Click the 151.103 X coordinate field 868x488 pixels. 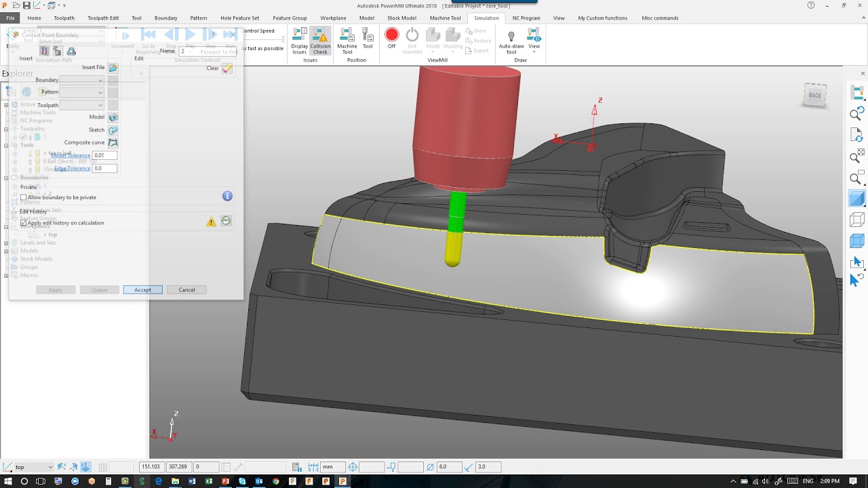[x=152, y=467]
